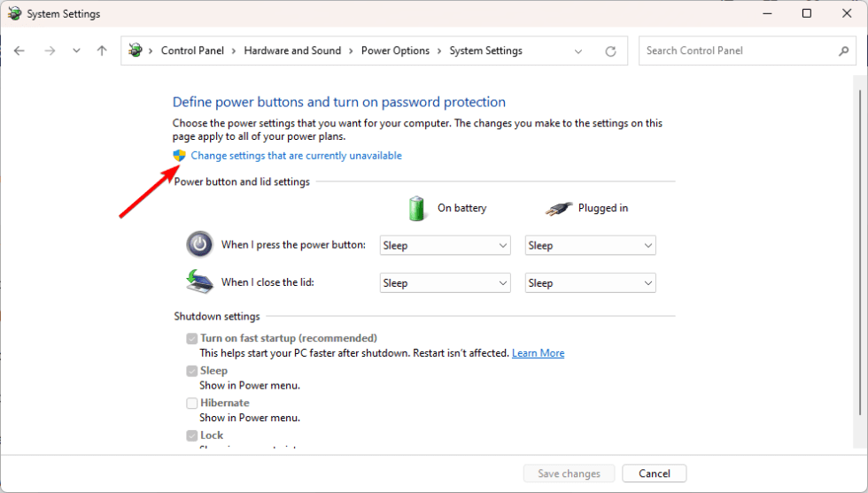
Task: Focus the Search Control Panel field
Action: pyautogui.click(x=747, y=51)
